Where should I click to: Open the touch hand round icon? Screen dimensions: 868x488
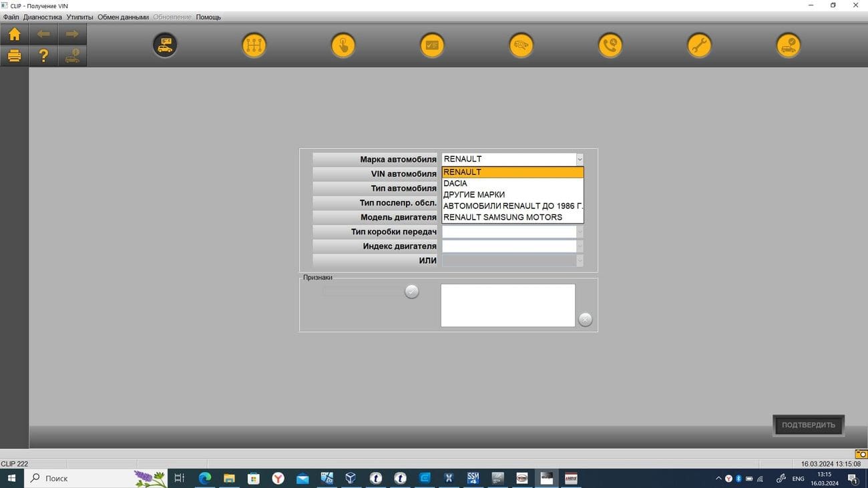pyautogui.click(x=343, y=45)
